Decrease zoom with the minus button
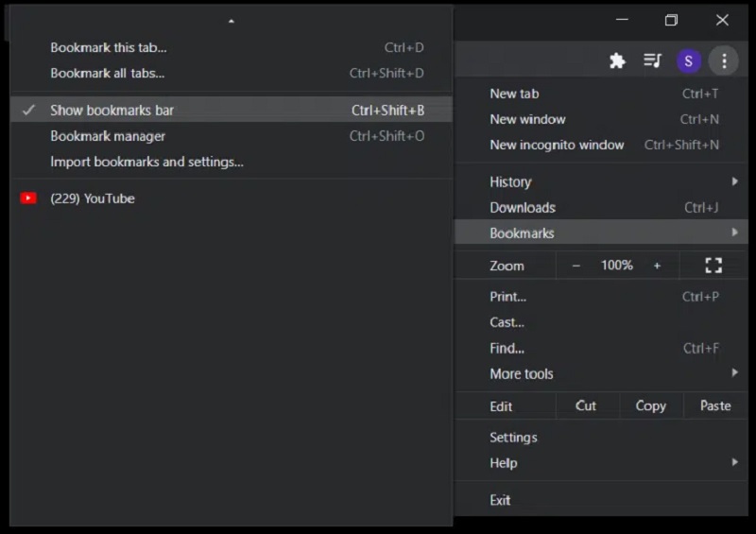 [576, 266]
